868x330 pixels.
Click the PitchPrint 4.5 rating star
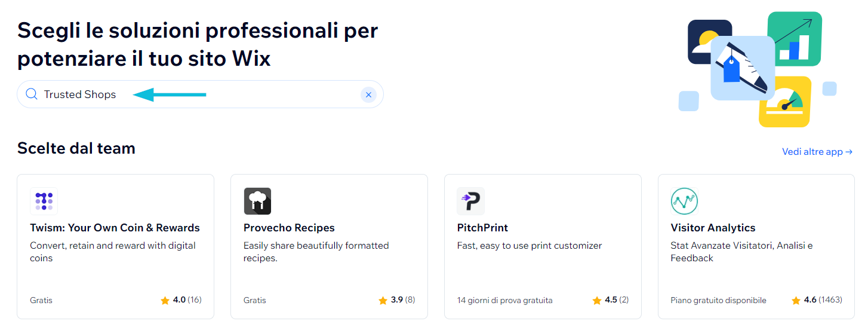click(x=596, y=300)
